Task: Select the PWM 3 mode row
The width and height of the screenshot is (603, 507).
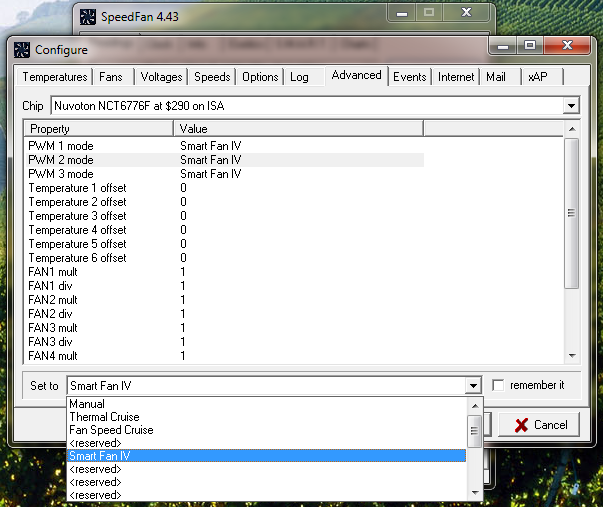Action: (225, 174)
